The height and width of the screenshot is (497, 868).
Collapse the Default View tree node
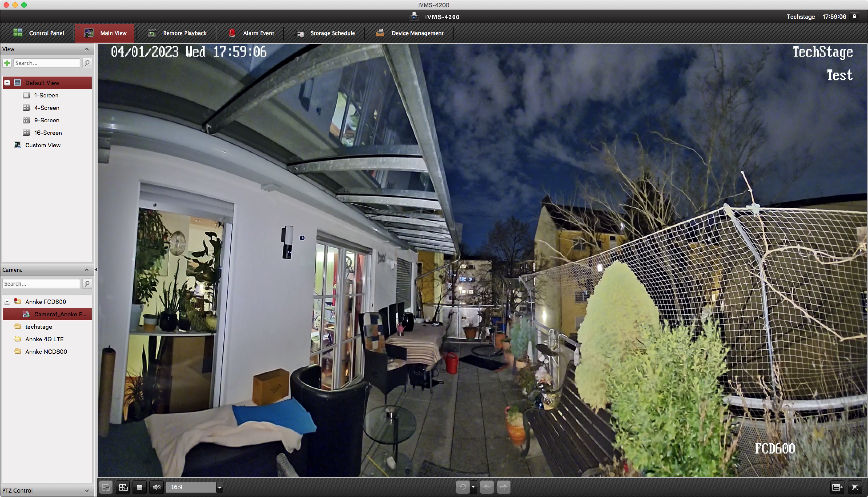[7, 83]
